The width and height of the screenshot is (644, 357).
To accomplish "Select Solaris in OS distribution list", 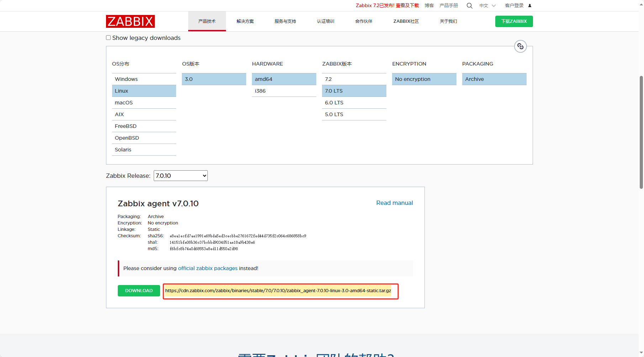I will pos(144,150).
